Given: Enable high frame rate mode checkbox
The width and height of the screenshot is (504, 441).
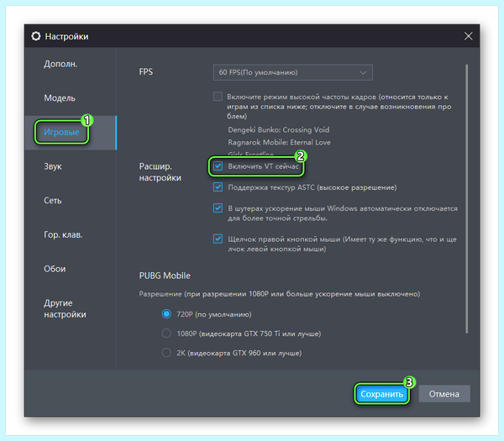Looking at the screenshot, I should pos(218,97).
